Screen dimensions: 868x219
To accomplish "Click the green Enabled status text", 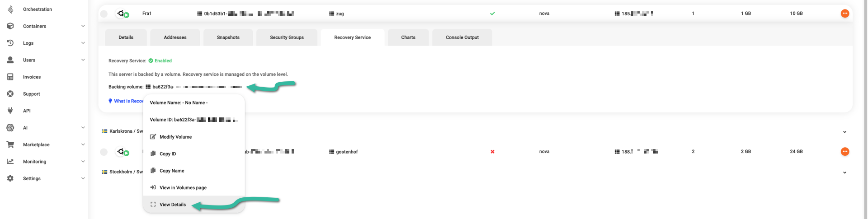I will (163, 61).
